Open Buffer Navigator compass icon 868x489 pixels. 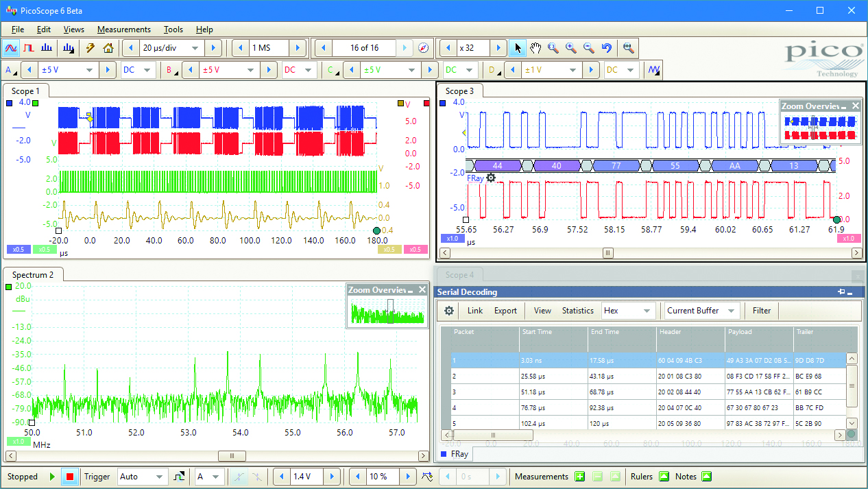[424, 48]
